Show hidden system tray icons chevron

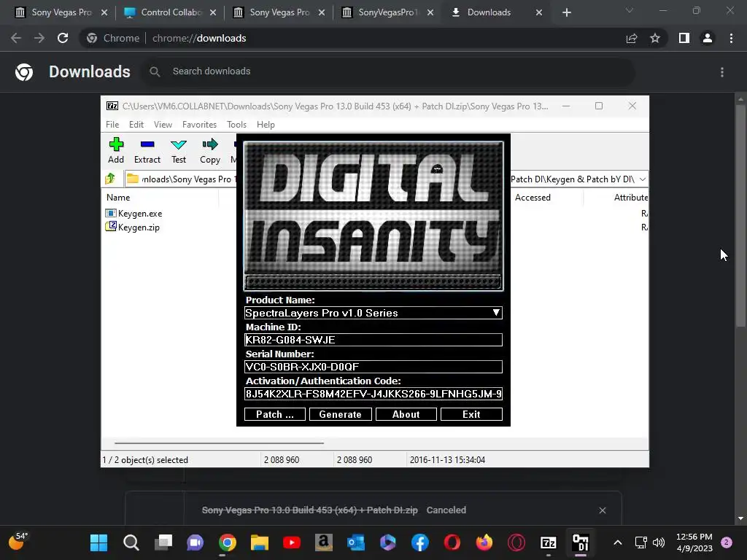click(617, 542)
